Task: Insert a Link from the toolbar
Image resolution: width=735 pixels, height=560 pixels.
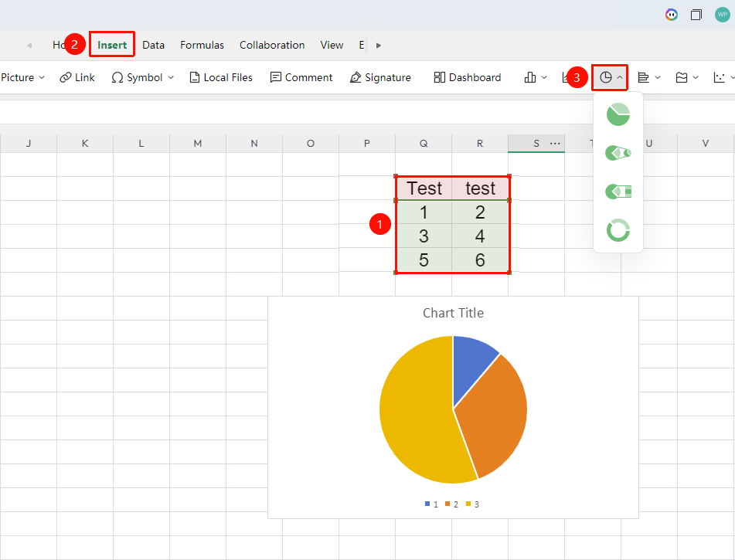Action: tap(77, 77)
